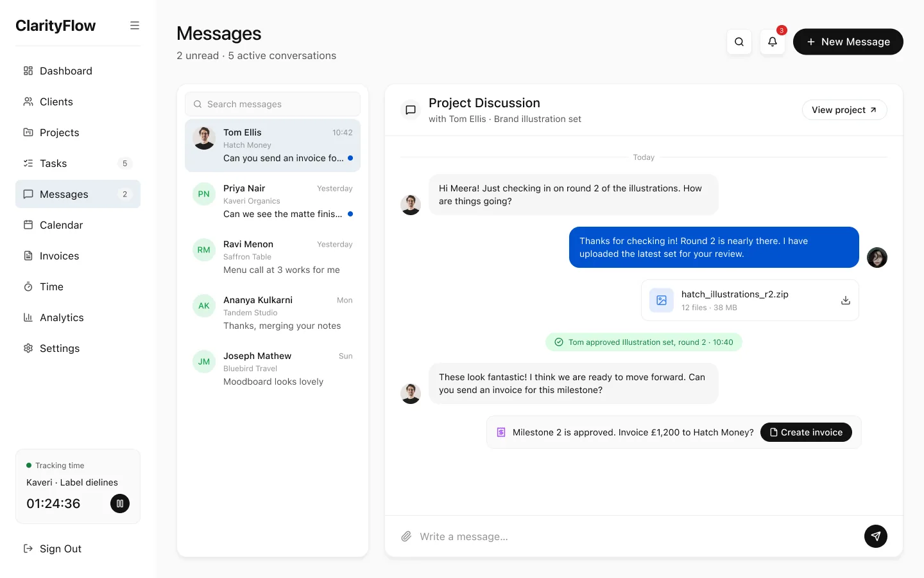The height and width of the screenshot is (578, 924).
Task: Start a New Message
Action: coord(848,42)
